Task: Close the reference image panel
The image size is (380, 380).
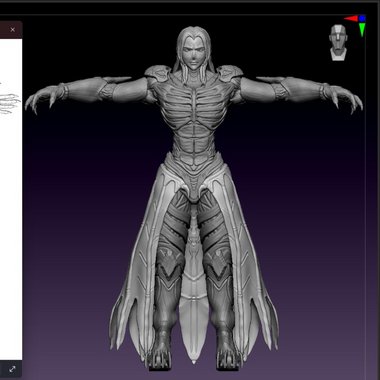Action: [x=12, y=30]
